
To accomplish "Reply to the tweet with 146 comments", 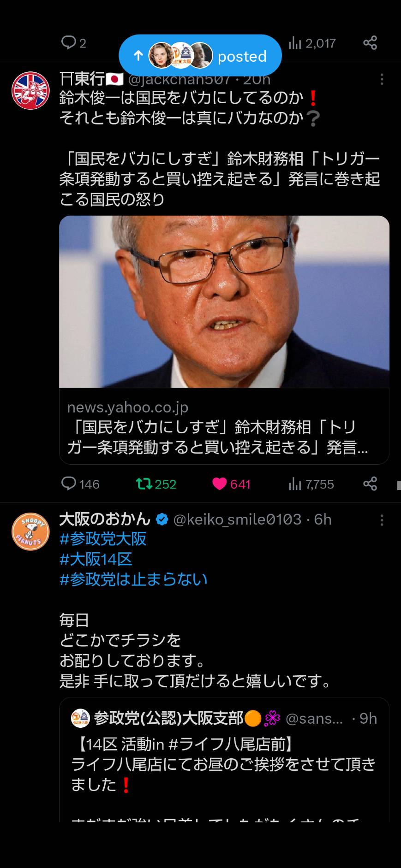I will click(x=80, y=484).
